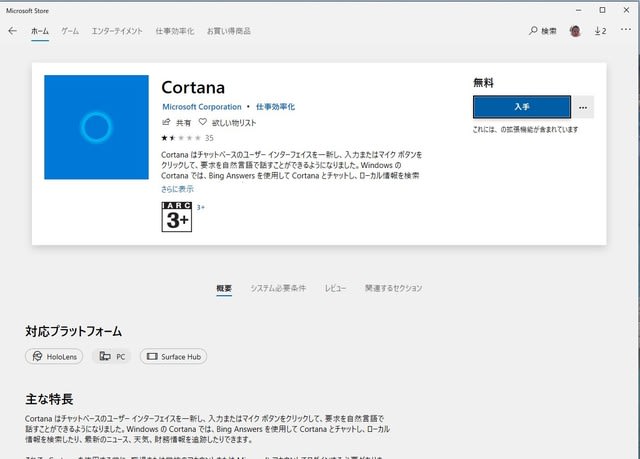Select the HoloLens platform chip

point(54,357)
